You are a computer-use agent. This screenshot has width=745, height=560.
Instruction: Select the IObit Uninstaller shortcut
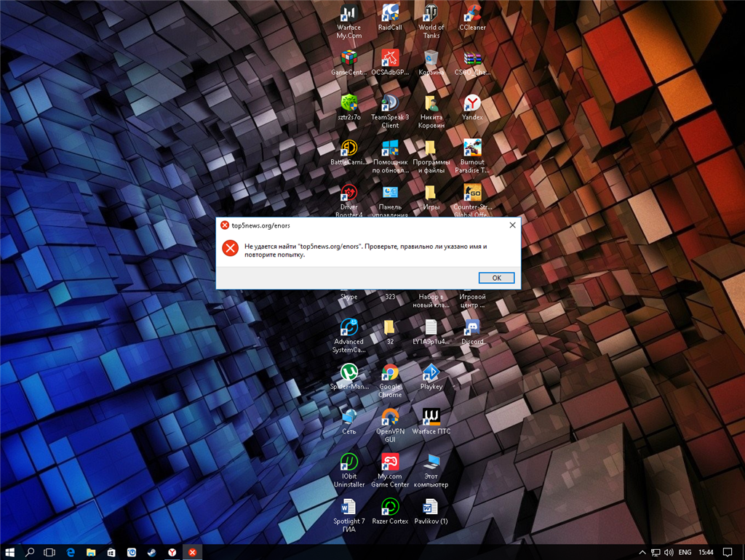click(348, 471)
